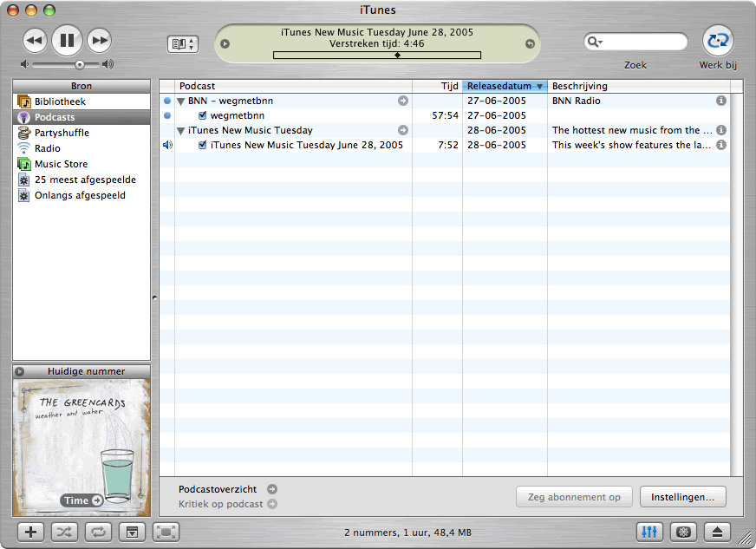Uncheck iTunes New Music Tuesday June 28 checkbox
This screenshot has width=756, height=549.
[203, 145]
